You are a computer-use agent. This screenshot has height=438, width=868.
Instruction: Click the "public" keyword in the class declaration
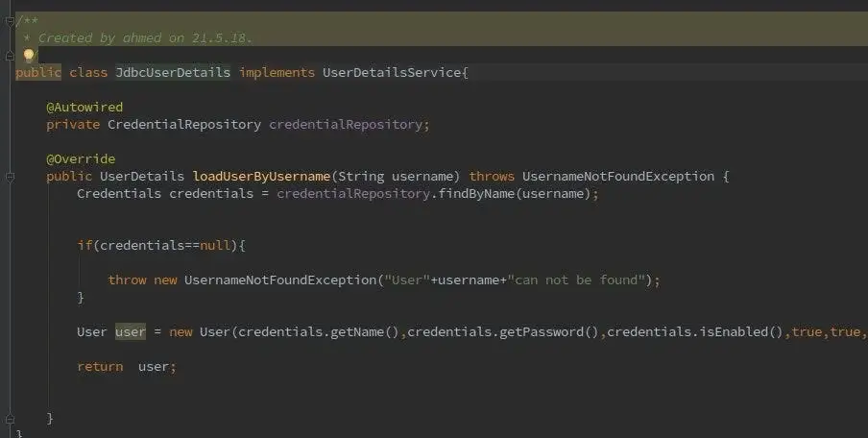click(38, 73)
